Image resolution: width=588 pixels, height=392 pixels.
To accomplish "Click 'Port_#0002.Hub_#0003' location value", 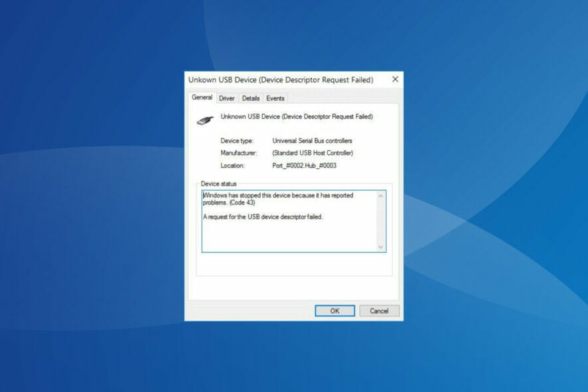I will [x=304, y=165].
